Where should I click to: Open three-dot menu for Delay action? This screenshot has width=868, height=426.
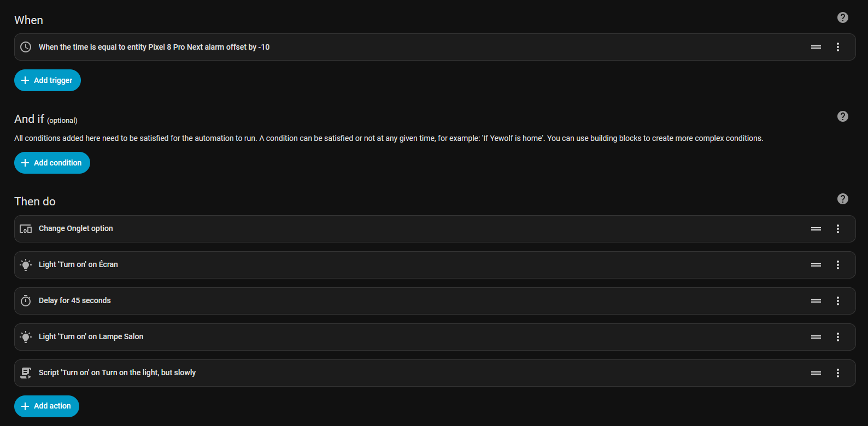pyautogui.click(x=837, y=301)
